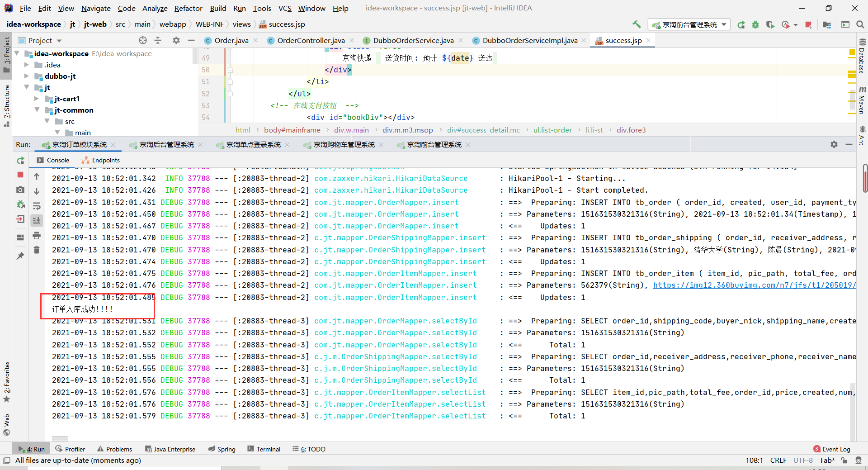Open the Event Log
868x470 pixels.
832,449
